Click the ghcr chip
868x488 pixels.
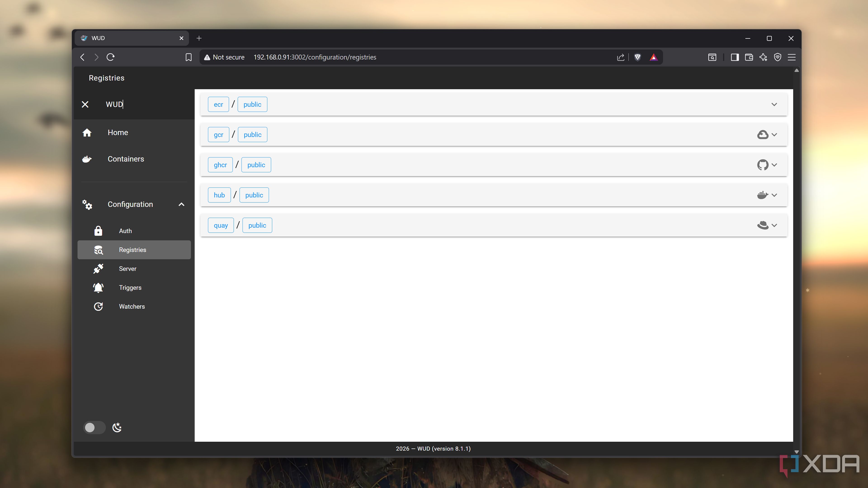[220, 165]
